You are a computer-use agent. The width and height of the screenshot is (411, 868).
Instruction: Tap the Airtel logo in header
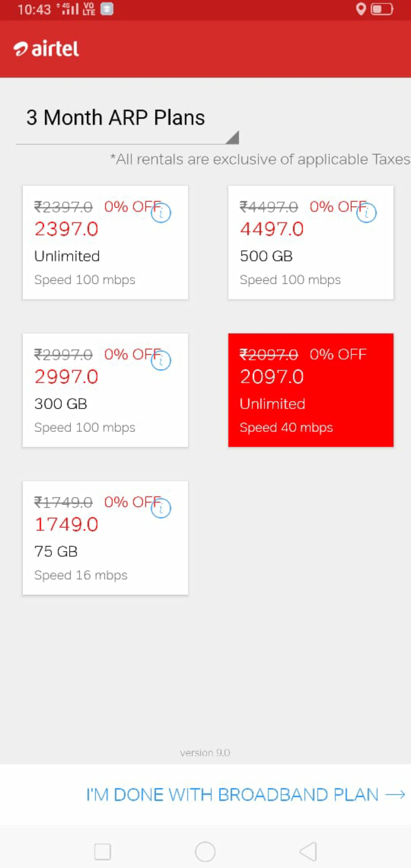47,49
